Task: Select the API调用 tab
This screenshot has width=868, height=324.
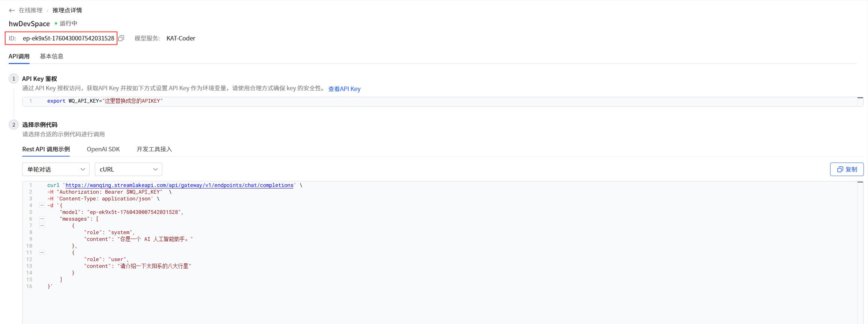Action: point(19,56)
